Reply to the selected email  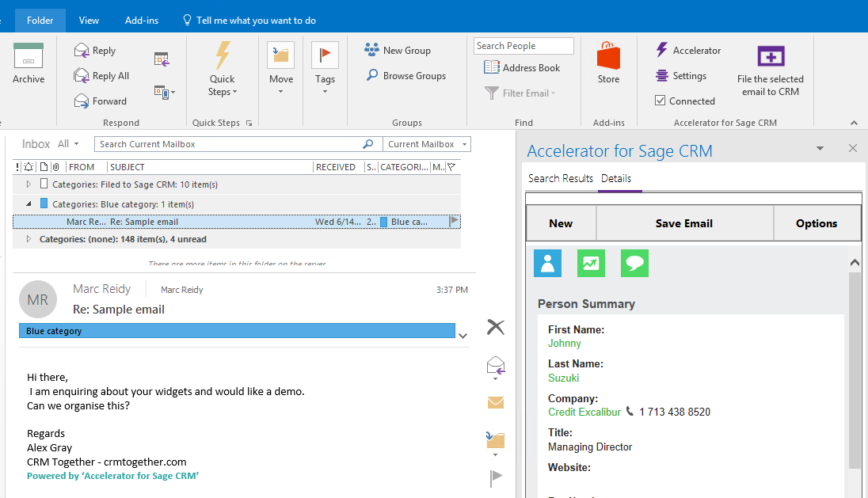click(95, 51)
